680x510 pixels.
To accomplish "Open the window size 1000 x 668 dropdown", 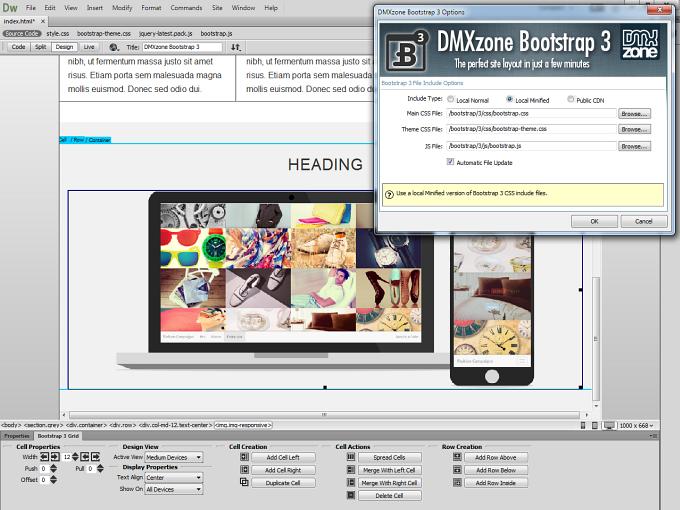I will pos(636,425).
